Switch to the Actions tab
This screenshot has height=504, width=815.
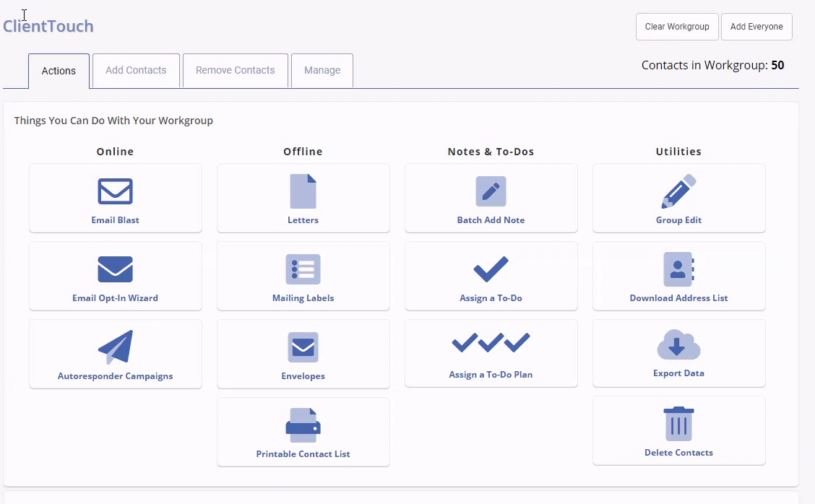pos(59,71)
